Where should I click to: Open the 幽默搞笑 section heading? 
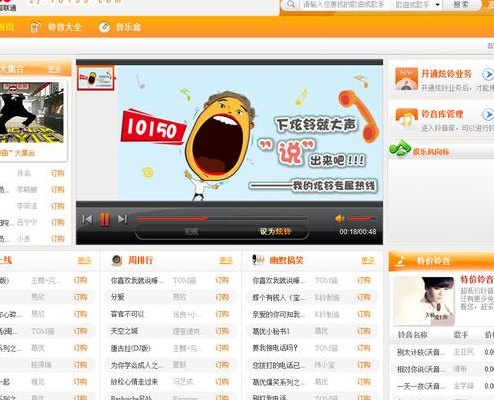[286, 260]
